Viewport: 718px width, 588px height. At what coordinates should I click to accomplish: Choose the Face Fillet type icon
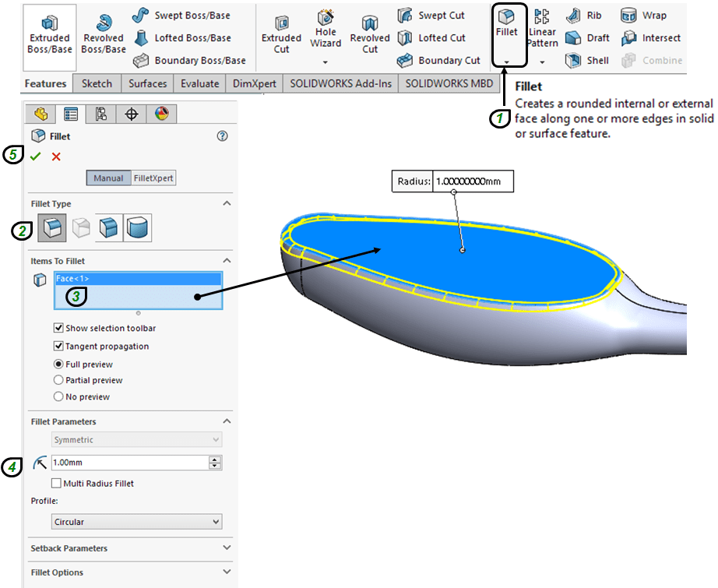pyautogui.click(x=108, y=227)
